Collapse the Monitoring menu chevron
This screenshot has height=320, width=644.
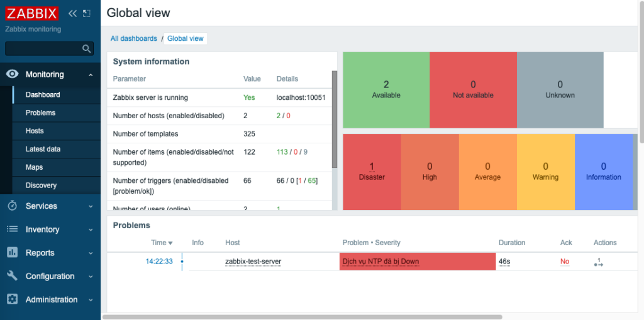[91, 75]
